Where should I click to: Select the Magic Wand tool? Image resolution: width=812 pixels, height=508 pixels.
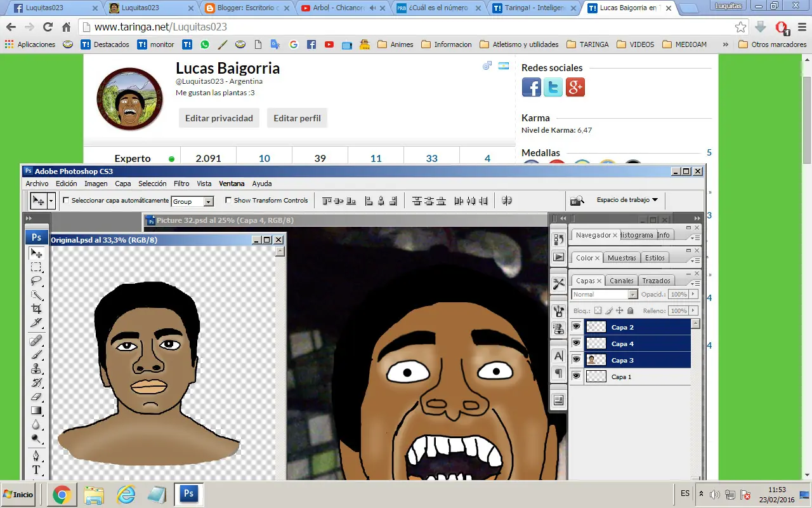click(36, 296)
